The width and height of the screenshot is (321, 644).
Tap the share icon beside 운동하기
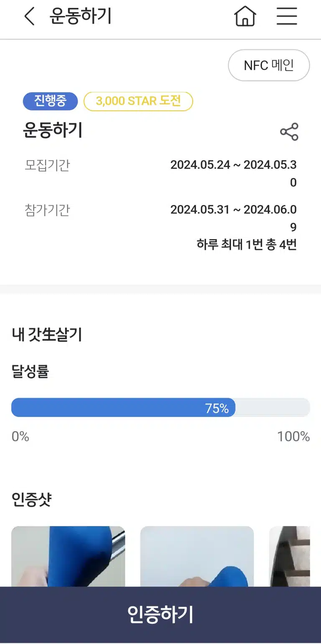(x=289, y=132)
